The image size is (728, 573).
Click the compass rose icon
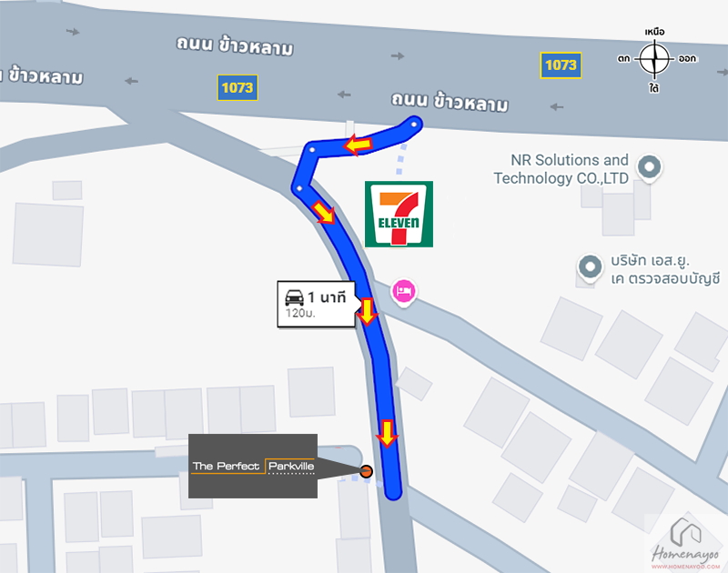tap(654, 59)
